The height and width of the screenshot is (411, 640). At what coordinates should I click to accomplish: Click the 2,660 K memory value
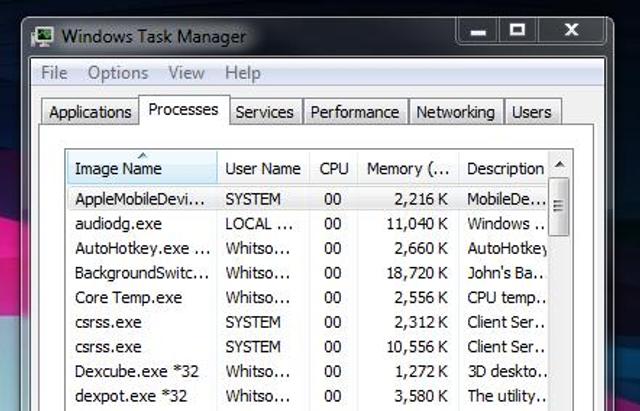click(421, 248)
